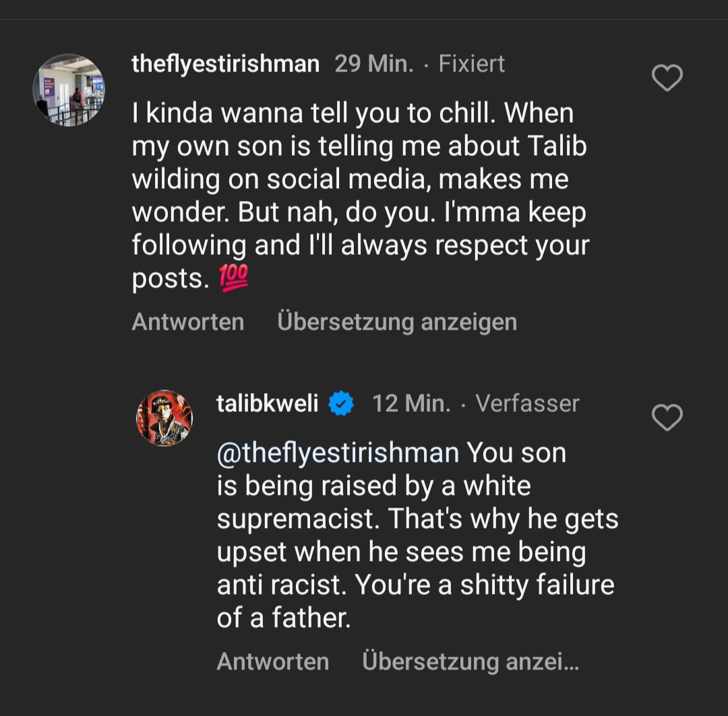Like theflyestirishman's pinned comment with the heart
The width and height of the screenshot is (728, 716).
[667, 78]
